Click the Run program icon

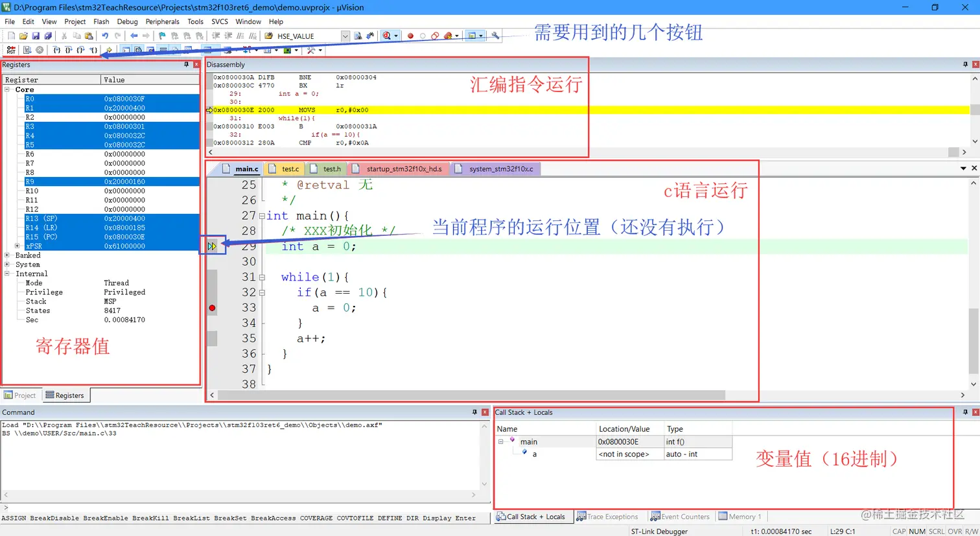[x=27, y=50]
